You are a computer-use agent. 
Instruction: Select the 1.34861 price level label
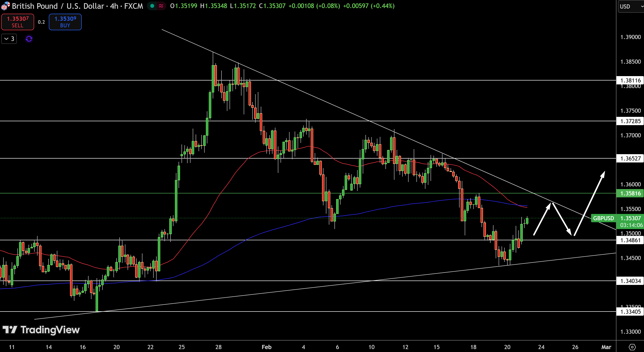click(630, 240)
